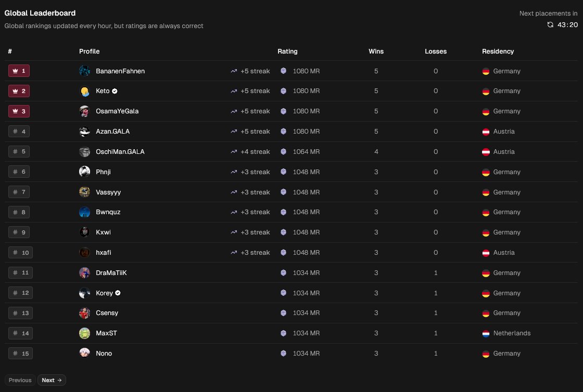Click the Previous page button
Image resolution: width=583 pixels, height=392 pixels.
(20, 380)
